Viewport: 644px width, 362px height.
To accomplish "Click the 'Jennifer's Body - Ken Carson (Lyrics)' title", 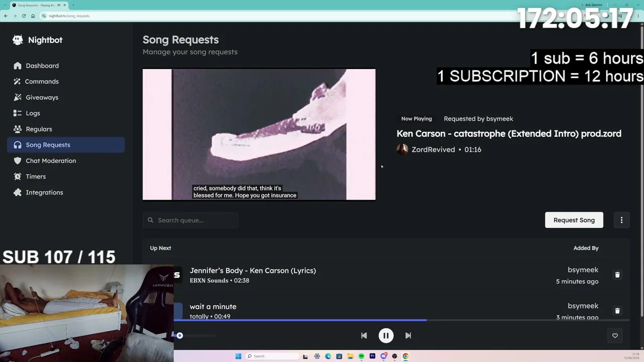I will 253,270.
